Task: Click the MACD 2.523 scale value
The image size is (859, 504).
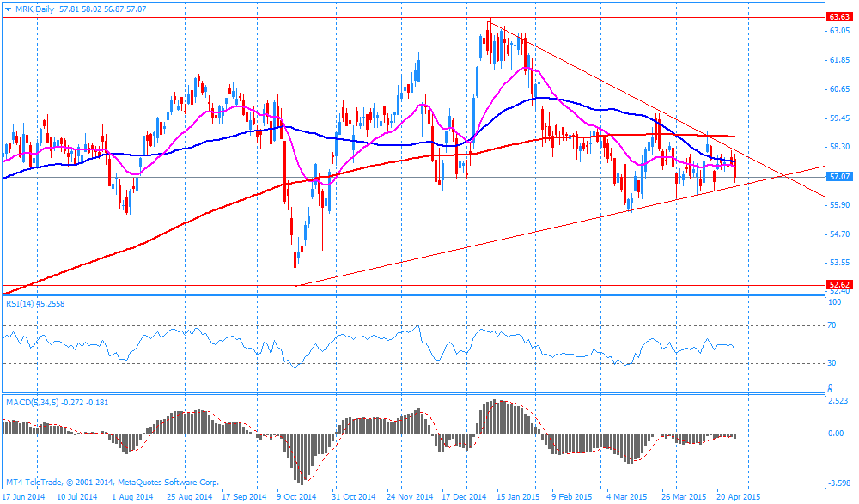Action: 839,402
